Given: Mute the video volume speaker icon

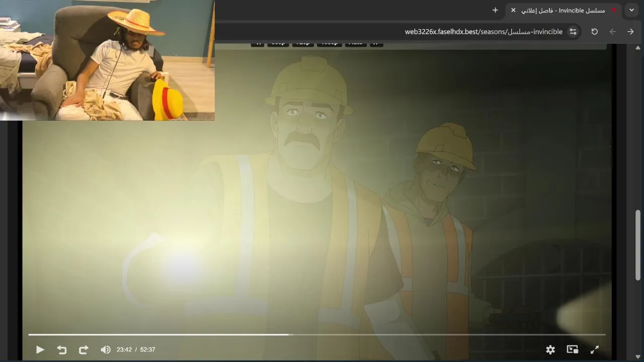Looking at the screenshot, I should tap(105, 349).
